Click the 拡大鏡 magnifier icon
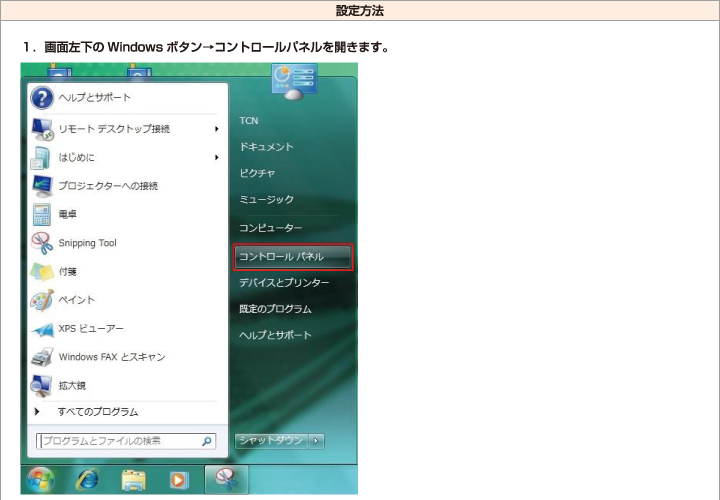 [41, 386]
